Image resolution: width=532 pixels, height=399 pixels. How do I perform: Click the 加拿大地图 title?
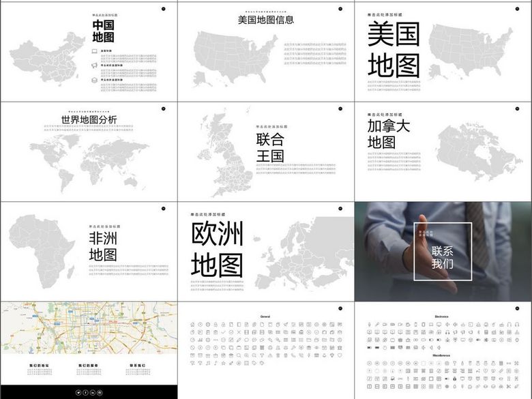point(389,134)
